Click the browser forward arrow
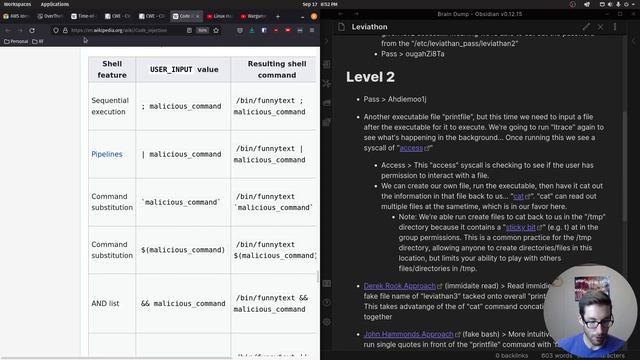Screen dimensions: 640x360 [x=20, y=30]
